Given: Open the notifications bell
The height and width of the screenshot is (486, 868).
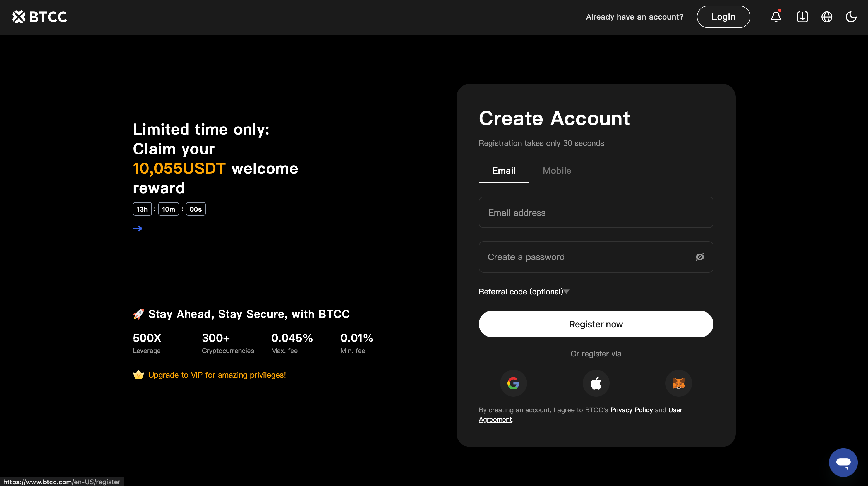Looking at the screenshot, I should click(776, 16).
